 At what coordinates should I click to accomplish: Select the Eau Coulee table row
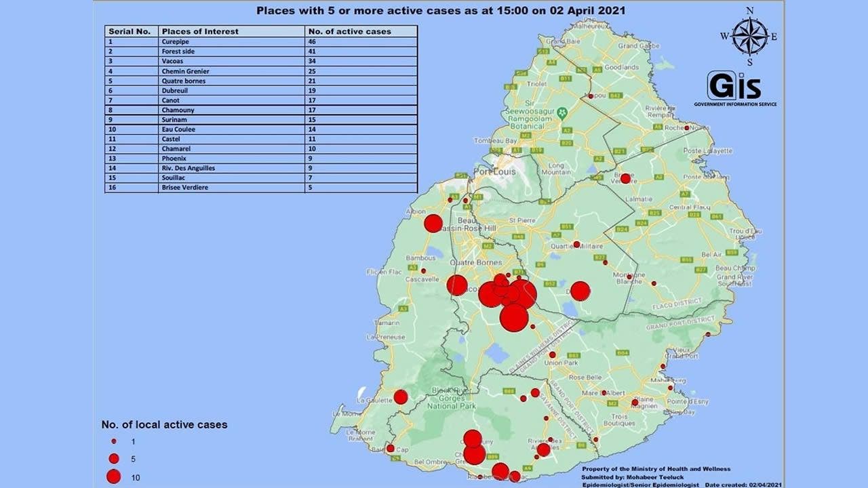[x=261, y=129]
